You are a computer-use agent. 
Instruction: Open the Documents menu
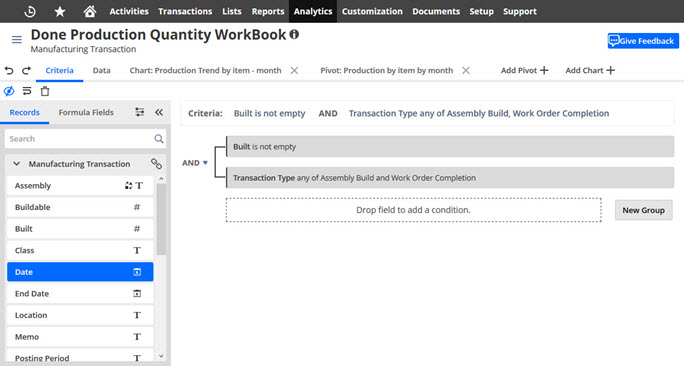coord(436,11)
